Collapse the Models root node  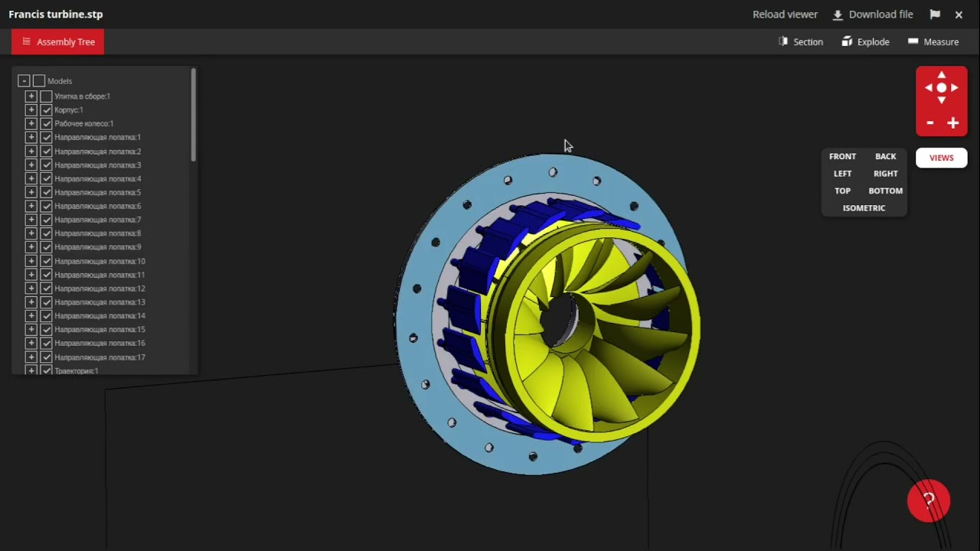click(x=24, y=80)
